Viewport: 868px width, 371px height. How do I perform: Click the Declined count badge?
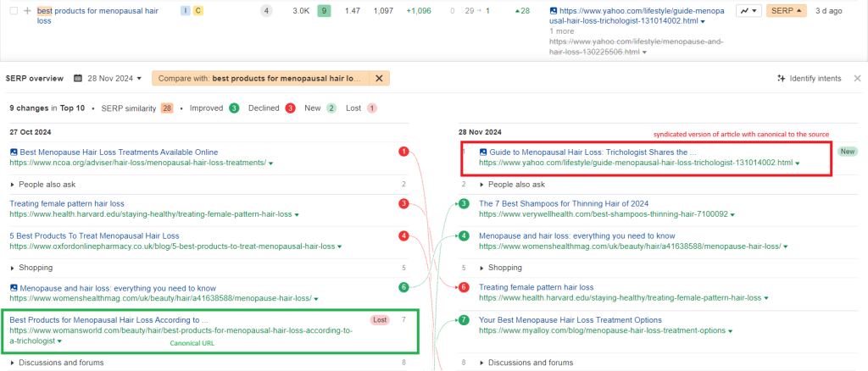click(290, 108)
